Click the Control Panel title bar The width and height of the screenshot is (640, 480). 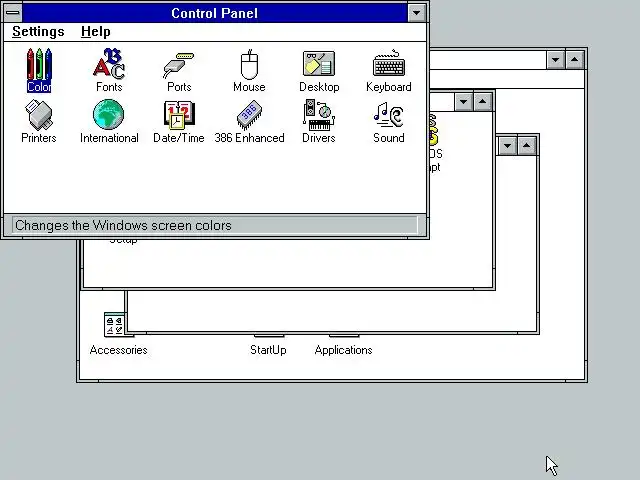point(215,13)
